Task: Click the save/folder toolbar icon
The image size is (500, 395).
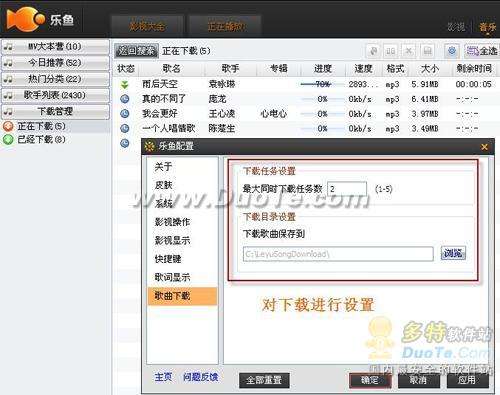Action: click(x=427, y=51)
